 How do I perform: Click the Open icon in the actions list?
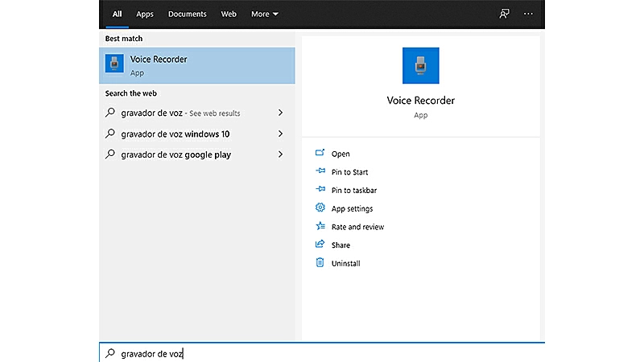coord(320,154)
